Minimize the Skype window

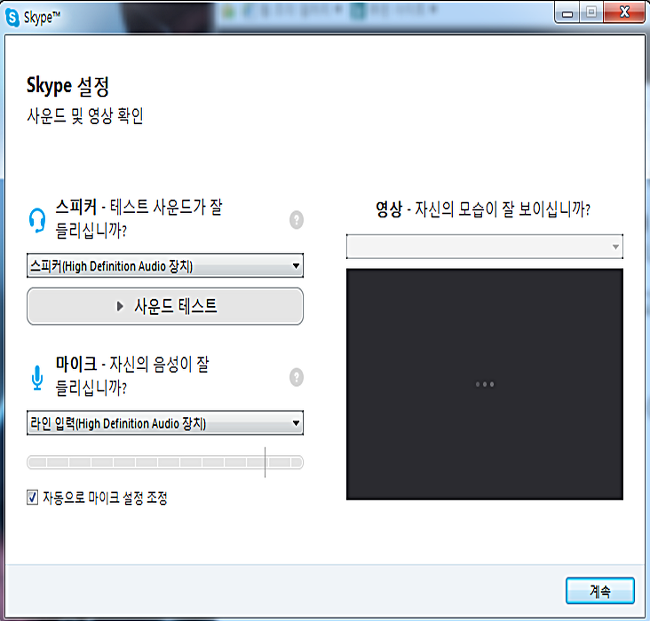(x=568, y=13)
